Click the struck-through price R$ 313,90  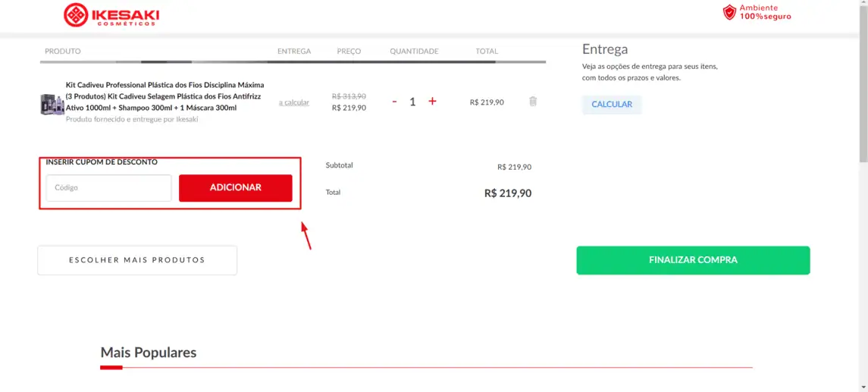pos(349,96)
